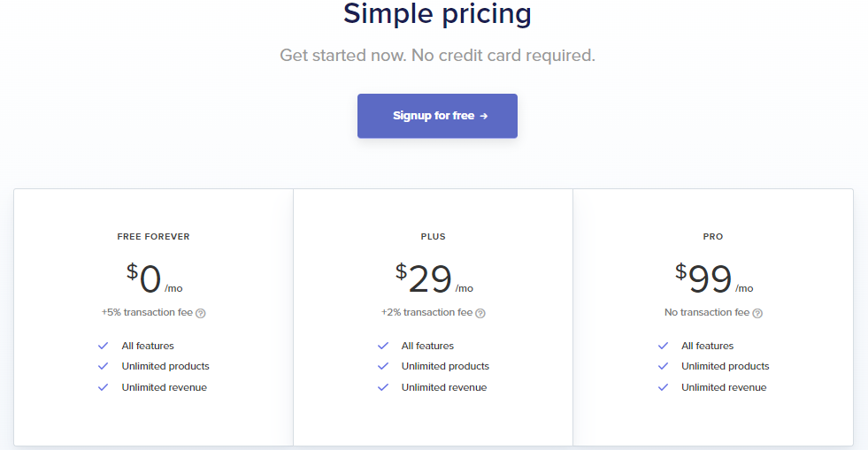The height and width of the screenshot is (450, 868).
Task: Click the $99 /mo price
Action: pyautogui.click(x=713, y=279)
